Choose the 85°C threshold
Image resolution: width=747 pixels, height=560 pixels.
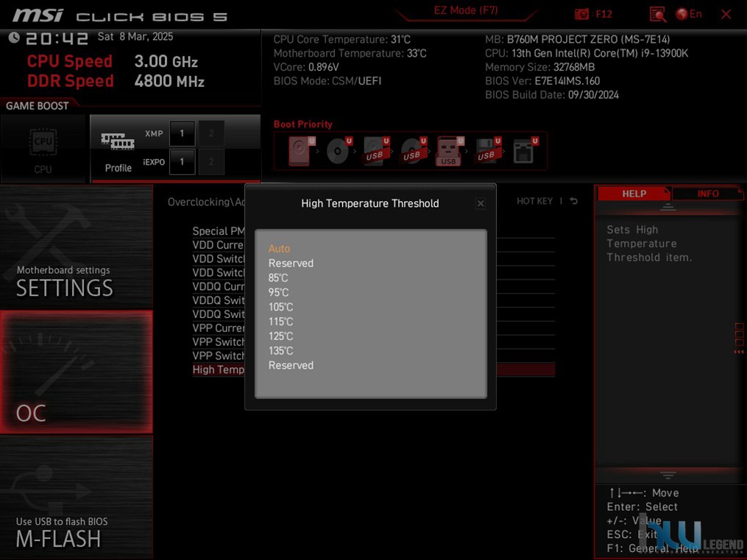click(x=278, y=278)
